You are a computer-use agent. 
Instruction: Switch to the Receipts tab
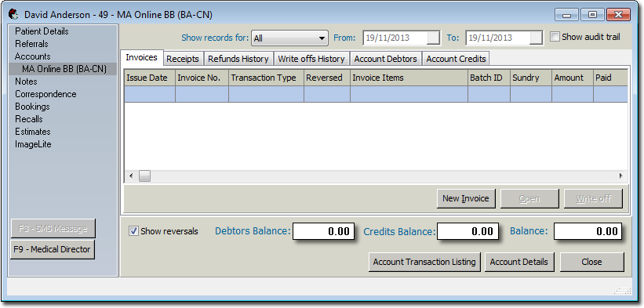(183, 59)
